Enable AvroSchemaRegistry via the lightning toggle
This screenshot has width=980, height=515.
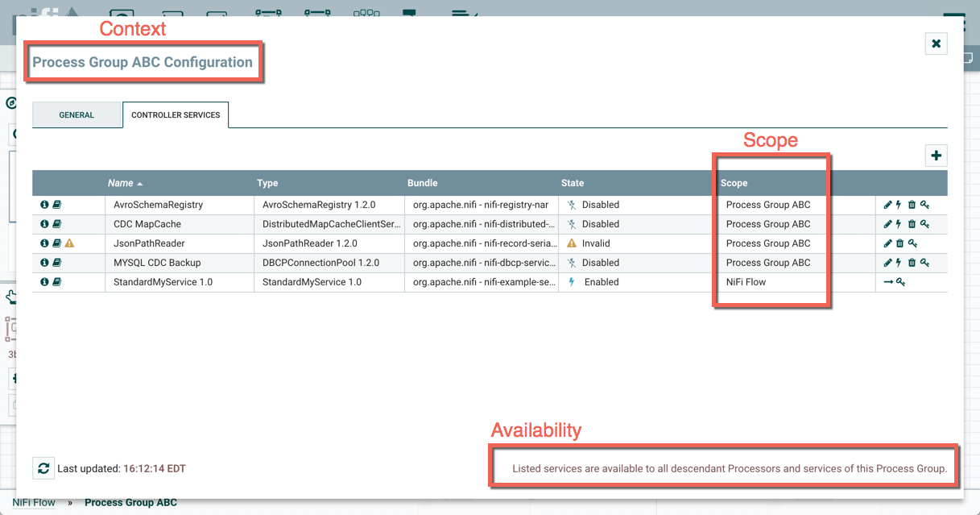[898, 205]
